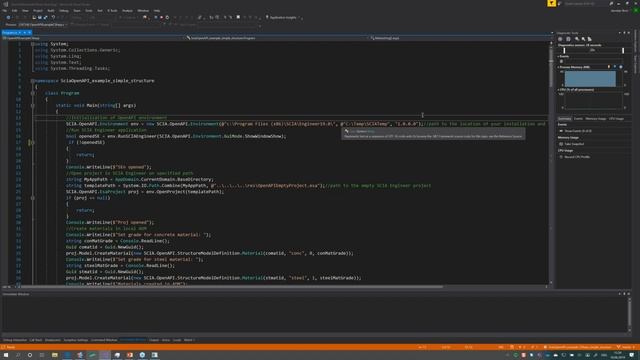The image size is (640, 360).
Task: Open the Debug menu
Action: click(x=64, y=11)
